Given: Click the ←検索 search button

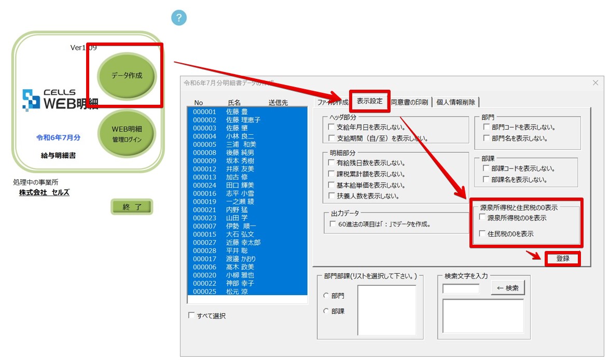Looking at the screenshot, I should 508,287.
